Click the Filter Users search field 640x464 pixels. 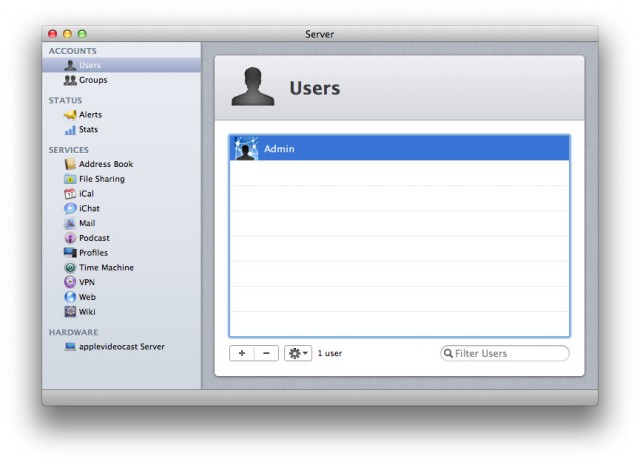(x=504, y=353)
